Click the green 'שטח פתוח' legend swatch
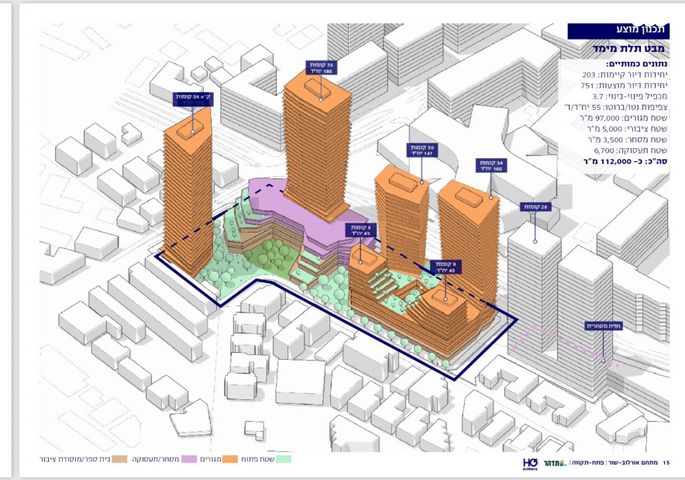 click(x=284, y=459)
